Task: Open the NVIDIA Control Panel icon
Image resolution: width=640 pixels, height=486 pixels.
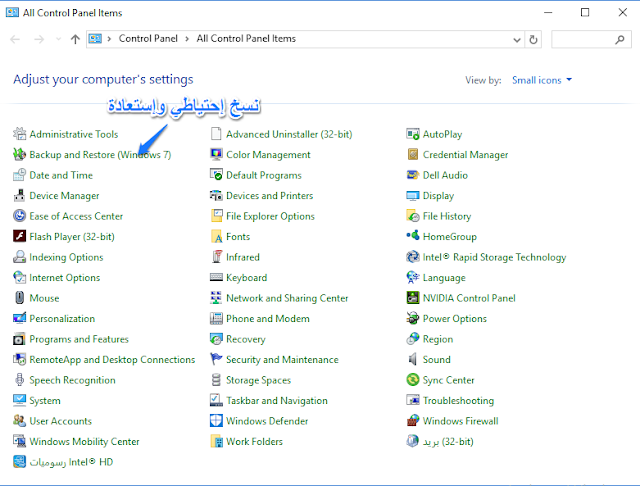Action: tap(413, 298)
